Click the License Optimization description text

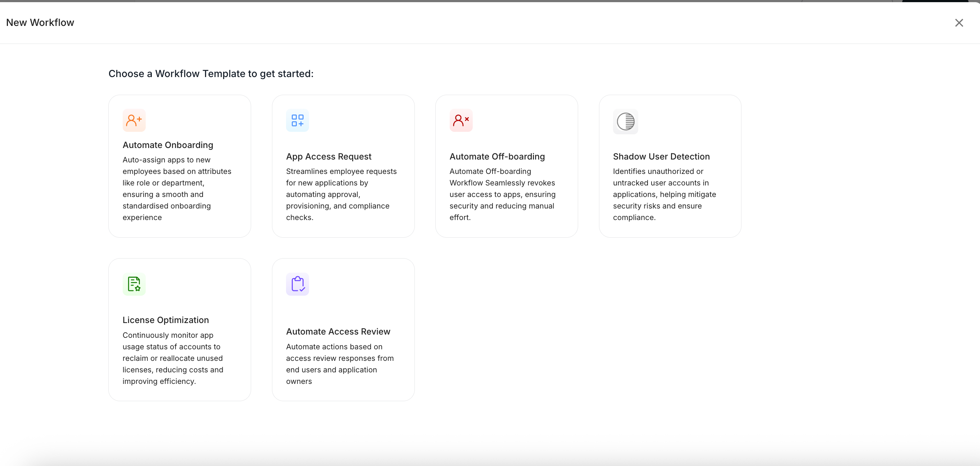(172, 358)
